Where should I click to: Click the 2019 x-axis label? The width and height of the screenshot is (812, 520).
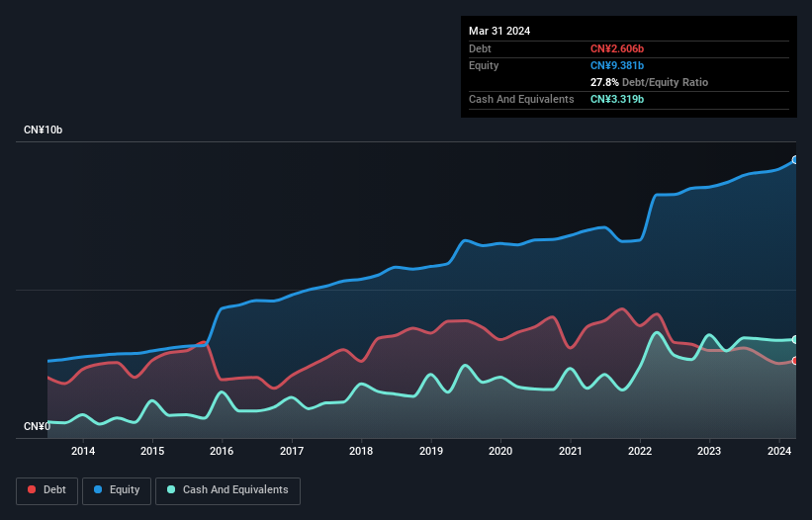click(431, 451)
